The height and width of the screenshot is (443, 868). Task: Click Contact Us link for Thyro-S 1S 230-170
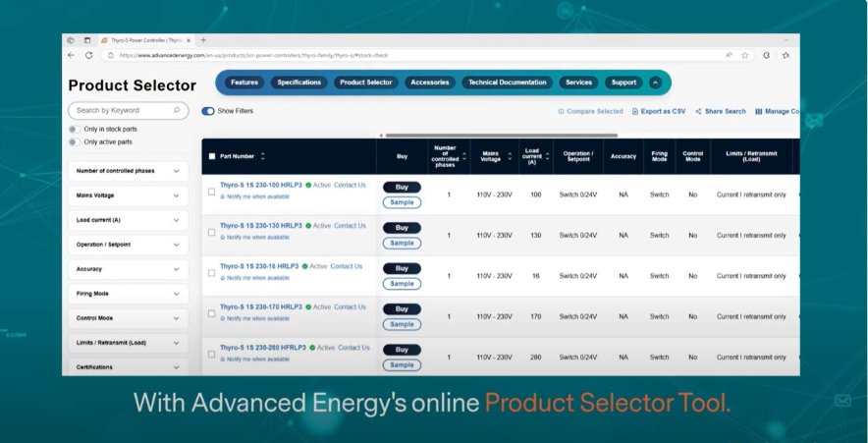tap(350, 306)
